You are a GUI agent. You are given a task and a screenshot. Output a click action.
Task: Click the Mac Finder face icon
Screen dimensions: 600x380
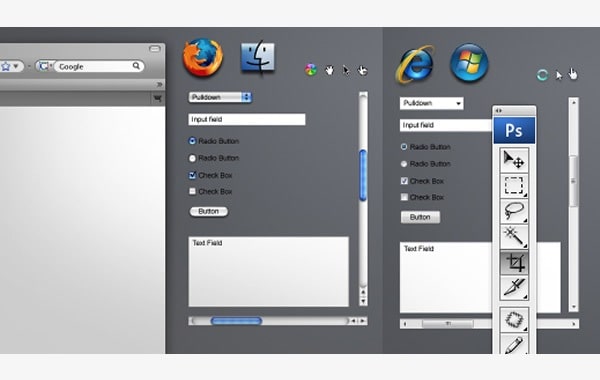coord(258,57)
